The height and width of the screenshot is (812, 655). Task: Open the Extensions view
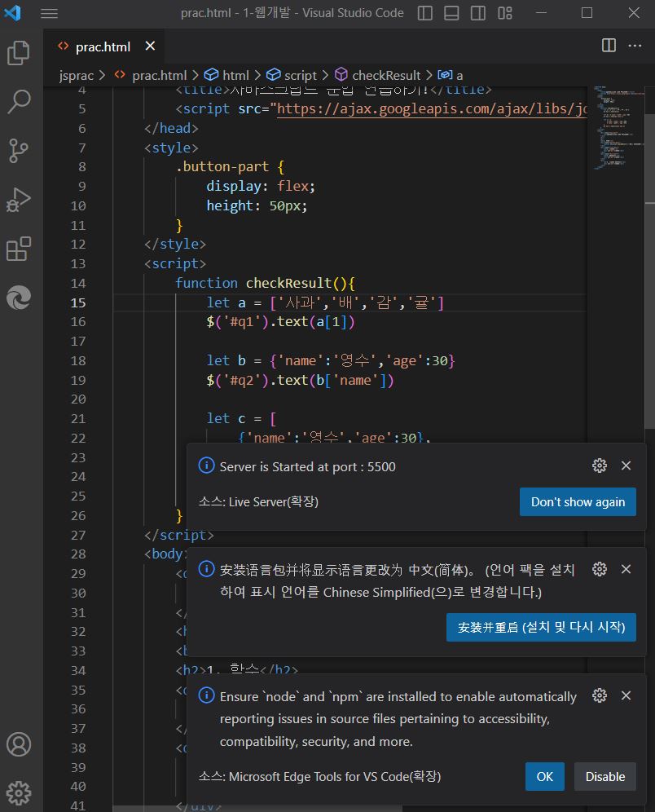(x=19, y=249)
